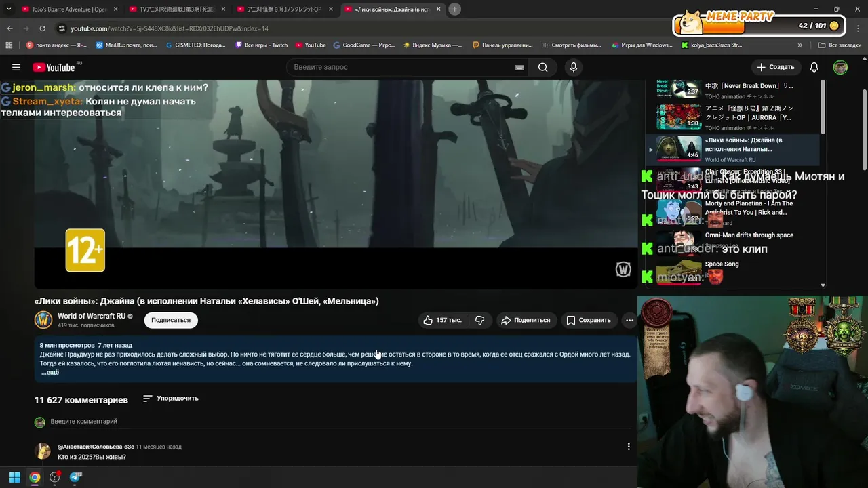868x488 pixels.
Task: Open the tab search dropdown arrow
Action: coord(9,9)
